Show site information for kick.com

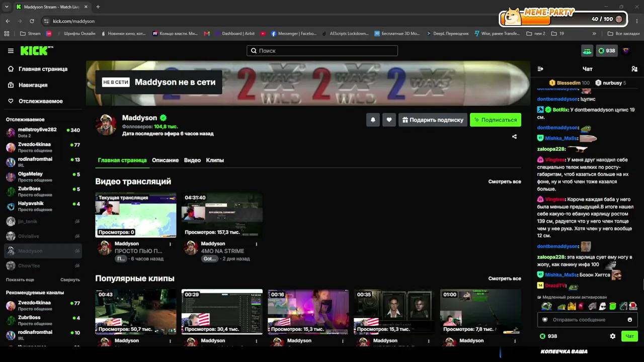[x=46, y=21]
